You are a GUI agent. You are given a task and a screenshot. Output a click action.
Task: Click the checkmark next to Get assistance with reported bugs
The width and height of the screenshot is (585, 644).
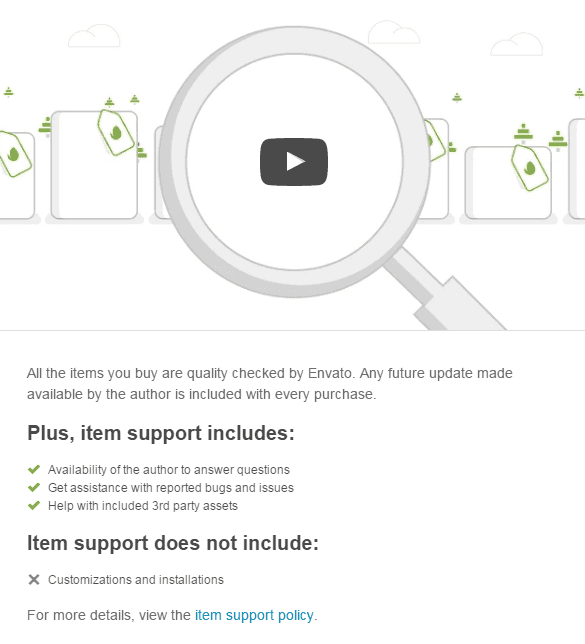point(34,487)
